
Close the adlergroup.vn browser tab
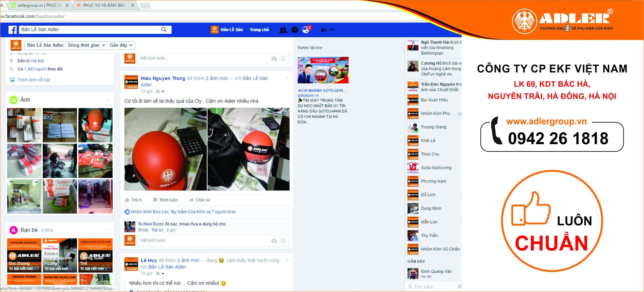click(x=67, y=5)
